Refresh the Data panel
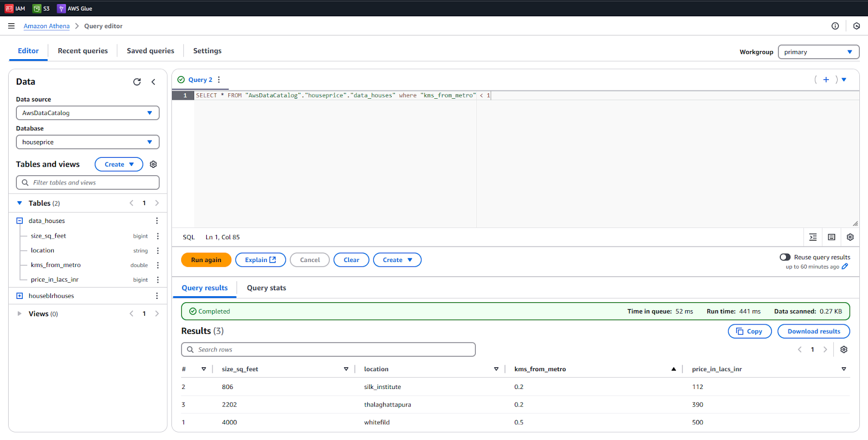 [x=137, y=82]
